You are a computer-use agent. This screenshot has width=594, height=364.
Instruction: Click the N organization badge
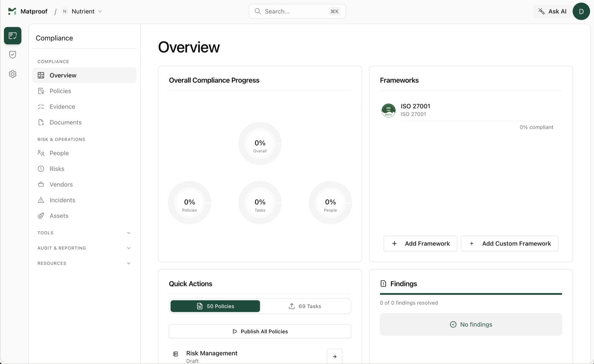tap(65, 11)
